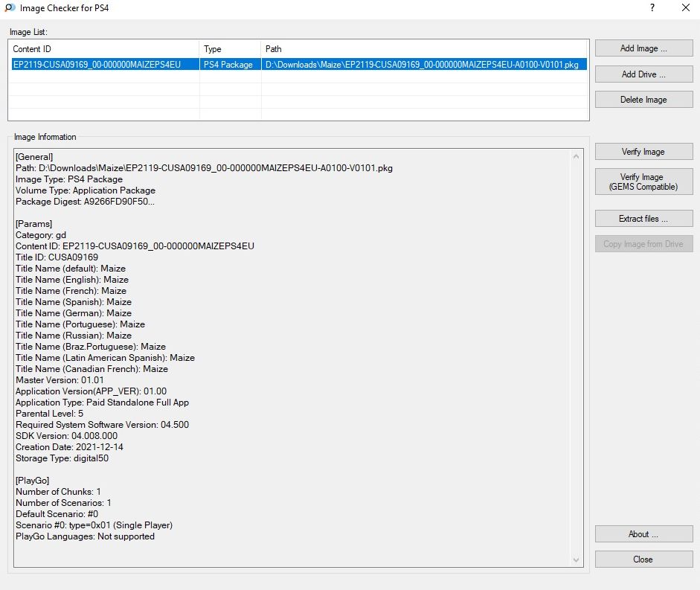Screen dimensions: 700x590
Task: Click the 'Category: gd' line
Action: (41, 235)
